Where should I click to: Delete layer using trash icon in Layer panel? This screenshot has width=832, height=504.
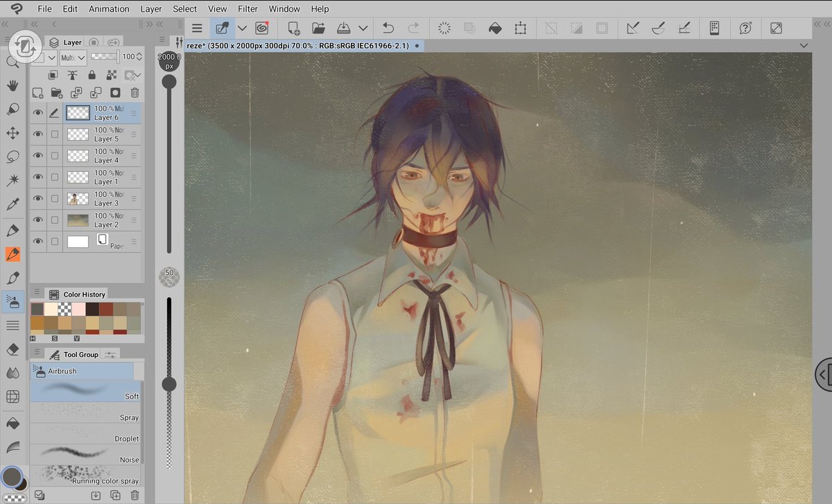pos(135,92)
